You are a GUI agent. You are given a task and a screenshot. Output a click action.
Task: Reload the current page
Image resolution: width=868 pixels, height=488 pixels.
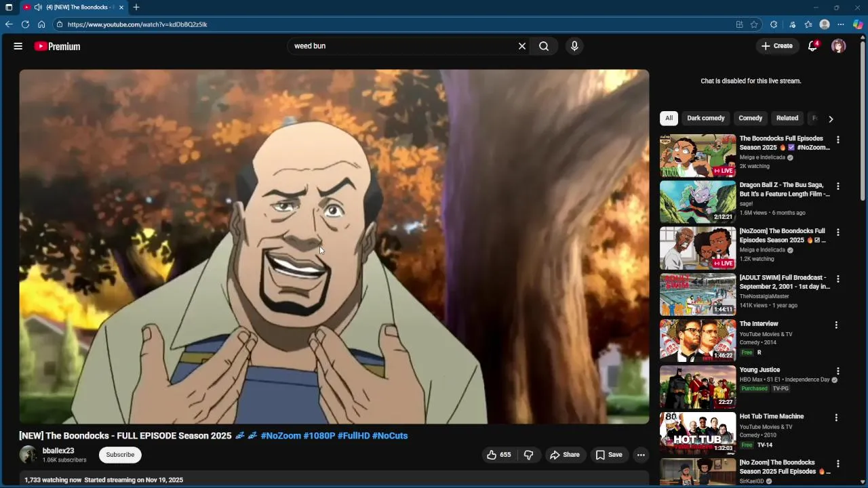25,24
